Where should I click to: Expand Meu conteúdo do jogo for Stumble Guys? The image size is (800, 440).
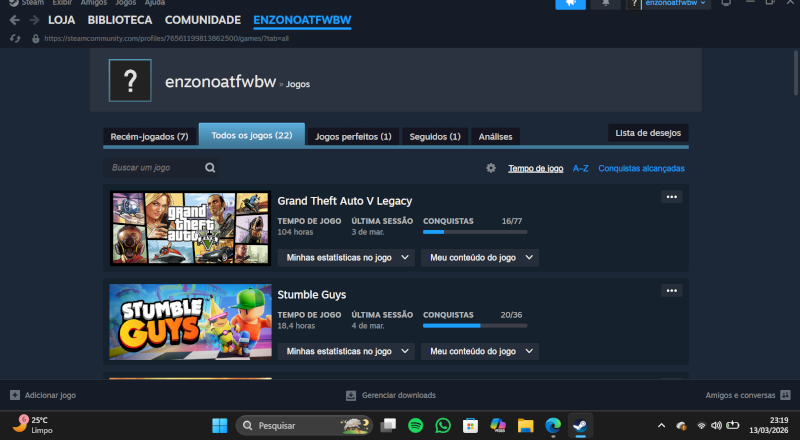(x=480, y=351)
